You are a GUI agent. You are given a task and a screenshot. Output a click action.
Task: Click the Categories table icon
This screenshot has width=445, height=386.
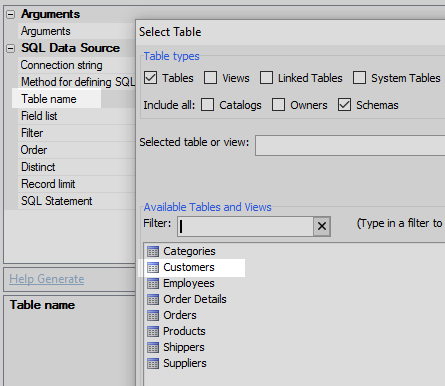tap(153, 251)
